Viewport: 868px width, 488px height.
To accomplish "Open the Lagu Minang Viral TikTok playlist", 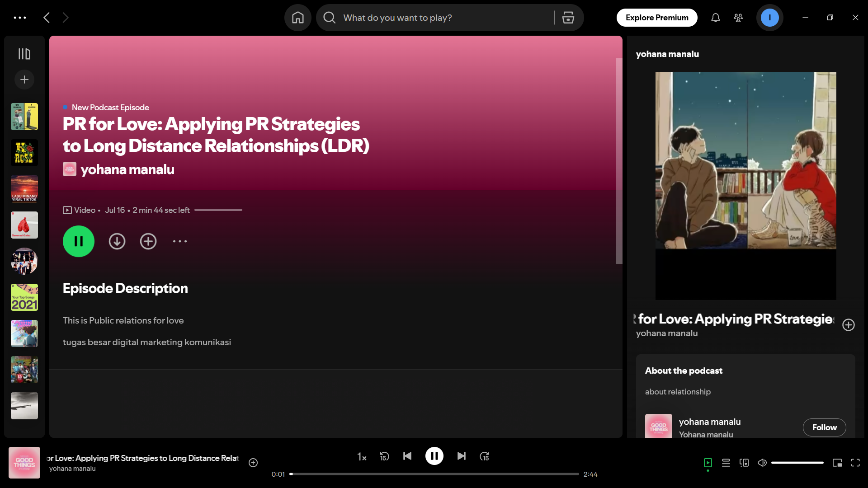I will point(24,189).
